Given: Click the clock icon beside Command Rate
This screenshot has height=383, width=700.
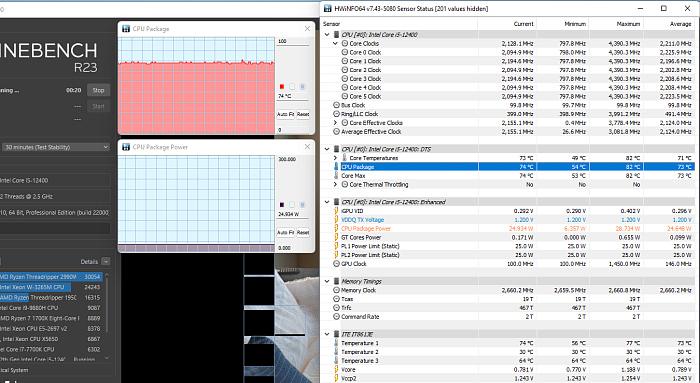Looking at the screenshot, I should point(336,316).
